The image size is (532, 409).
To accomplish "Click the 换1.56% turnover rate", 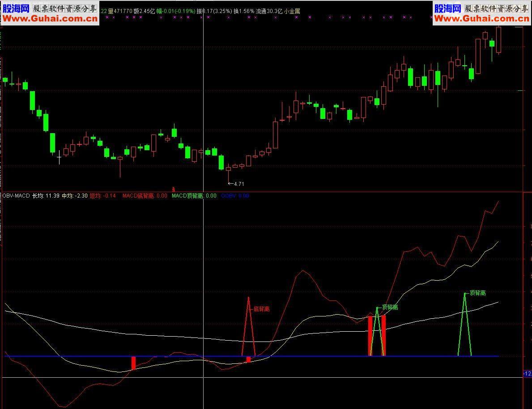I will 243,11.
